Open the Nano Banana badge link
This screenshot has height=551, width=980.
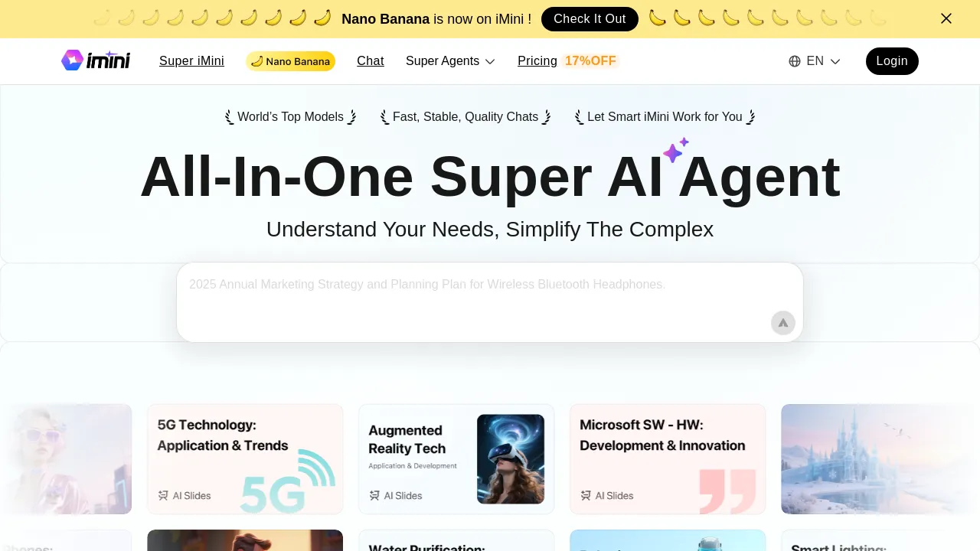coord(290,61)
